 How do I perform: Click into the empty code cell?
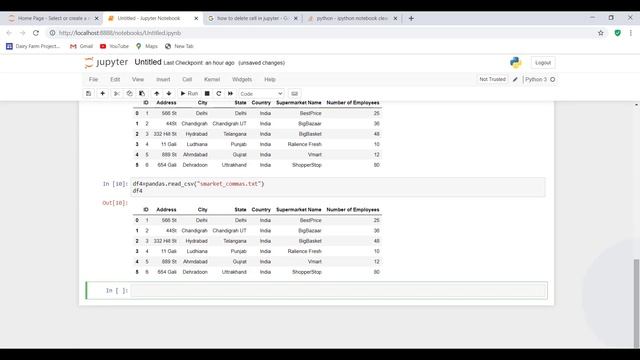click(338, 290)
